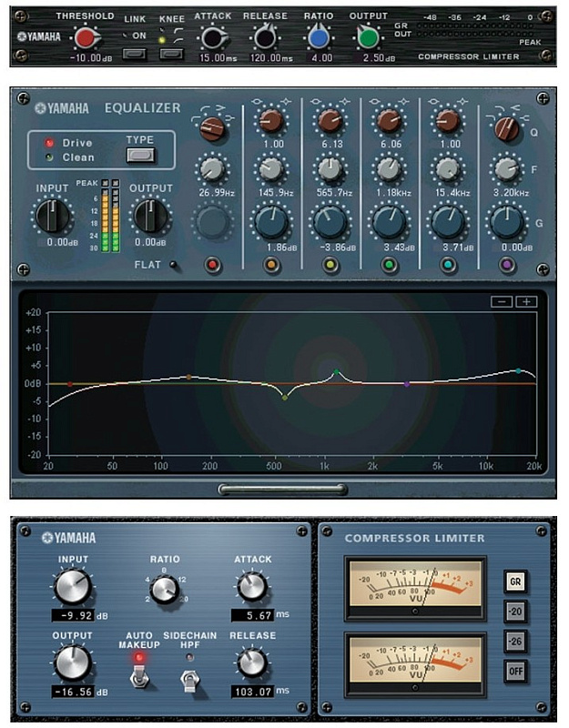The width and height of the screenshot is (569, 728).
Task: Select the -20 meter mode button
Action: point(515,612)
